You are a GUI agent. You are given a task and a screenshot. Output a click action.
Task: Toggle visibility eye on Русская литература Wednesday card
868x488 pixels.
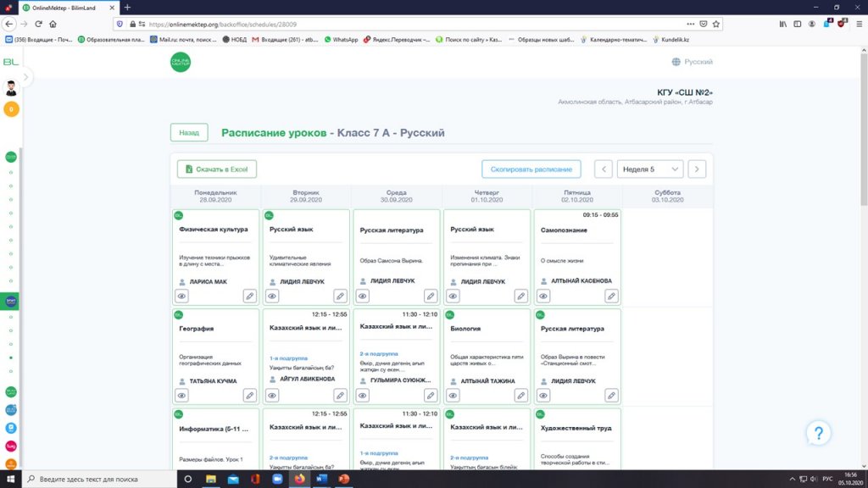tap(363, 296)
